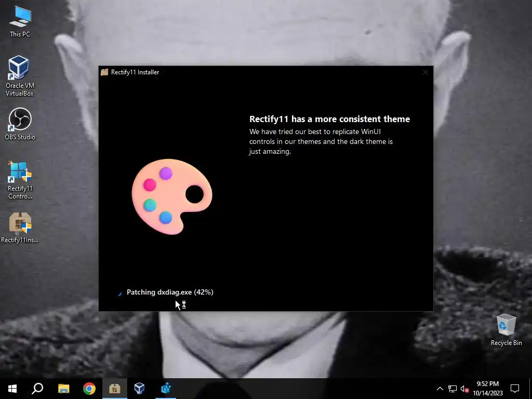532x399 pixels.
Task: Open the Action Center notifications icon
Action: pos(515,389)
